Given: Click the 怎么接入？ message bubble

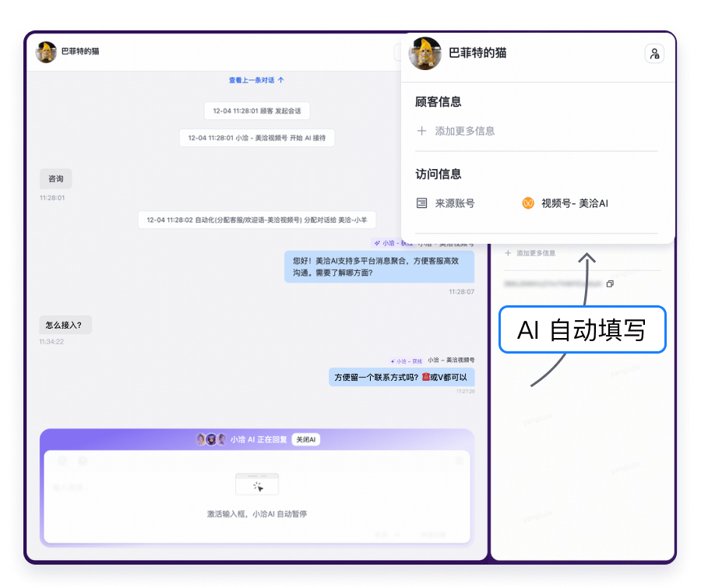Looking at the screenshot, I should [x=65, y=325].
